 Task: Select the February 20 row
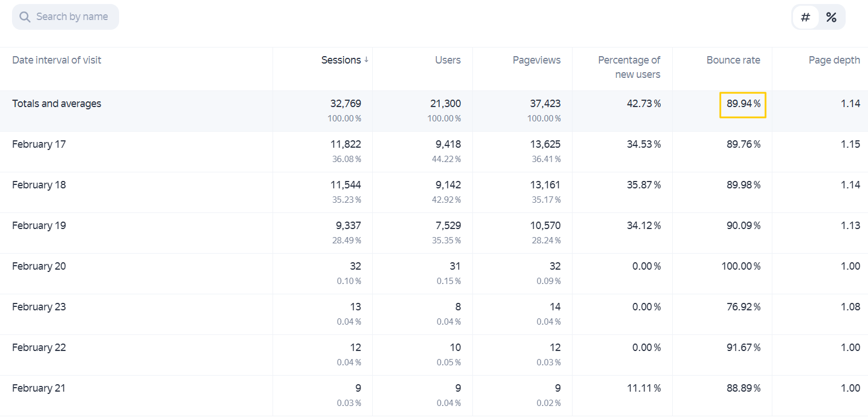pos(434,274)
